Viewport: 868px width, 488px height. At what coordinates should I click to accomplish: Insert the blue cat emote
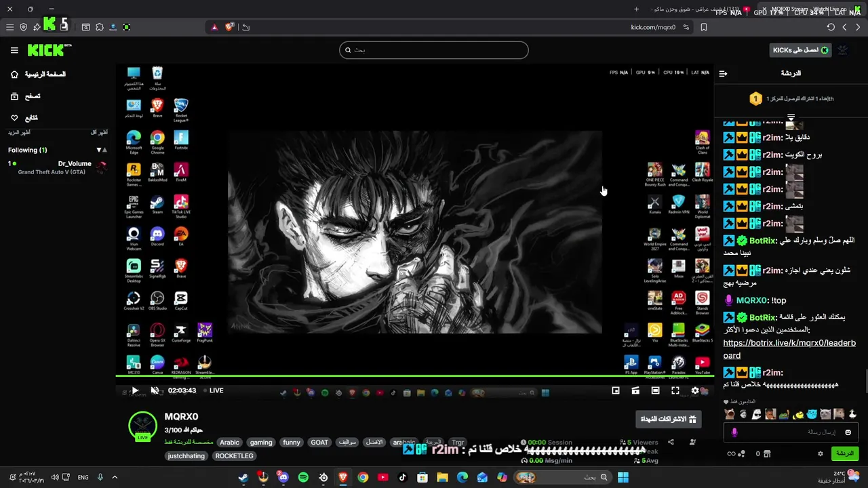click(x=812, y=414)
